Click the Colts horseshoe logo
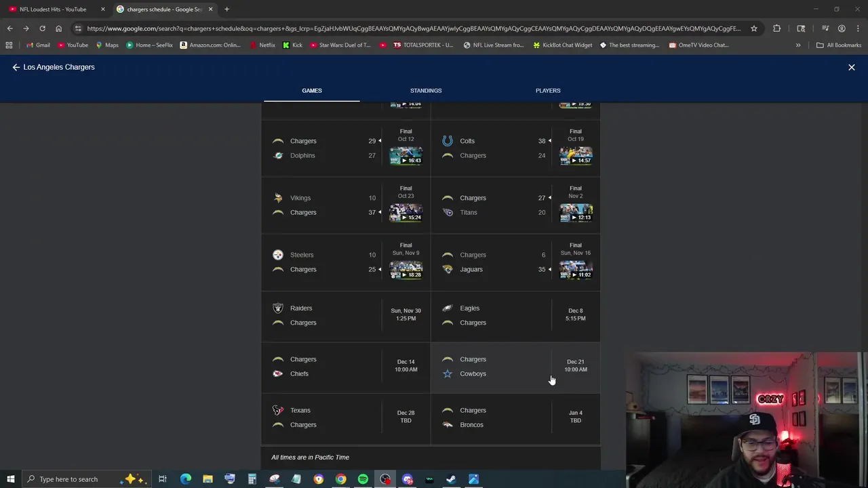 [448, 141]
